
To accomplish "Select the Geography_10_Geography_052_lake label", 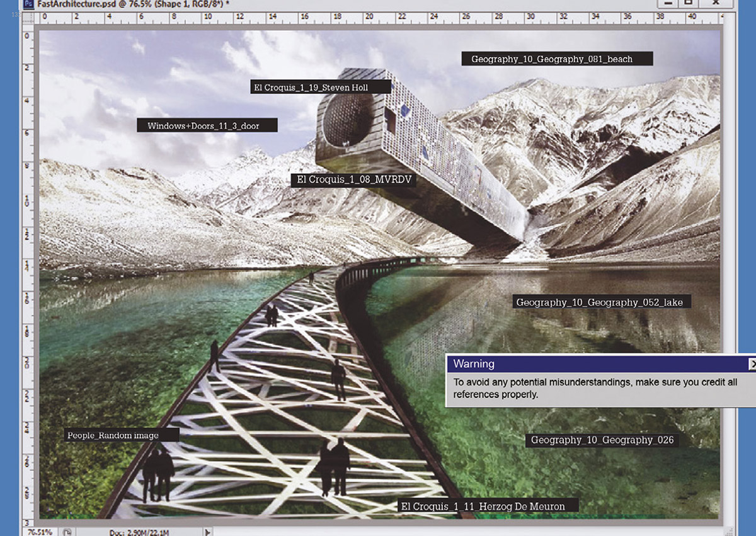I will (x=602, y=302).
